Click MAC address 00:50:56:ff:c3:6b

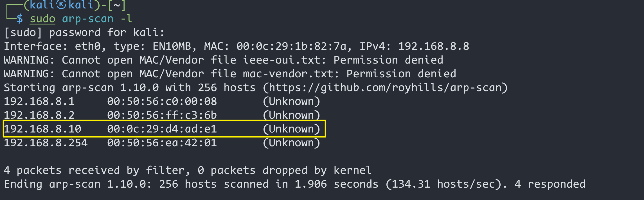(x=162, y=115)
